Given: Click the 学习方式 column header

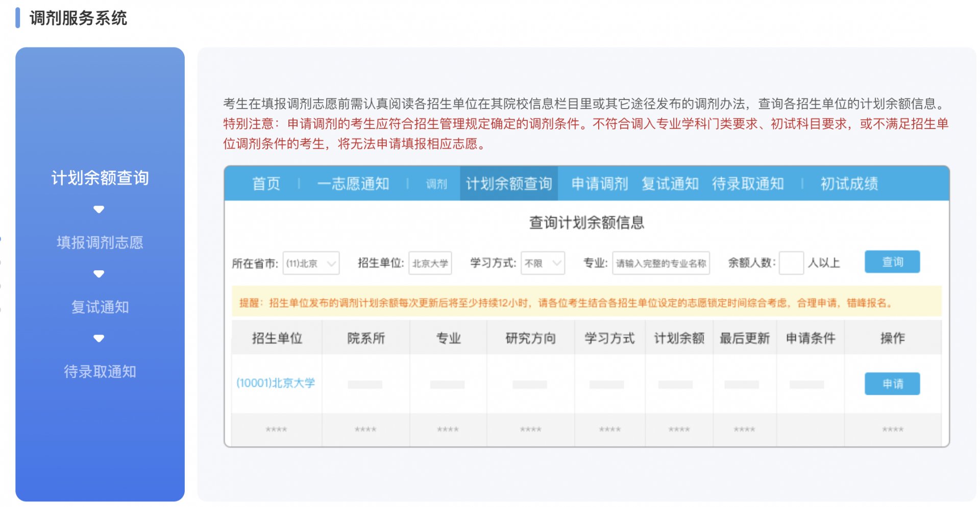Looking at the screenshot, I should click(x=610, y=338).
